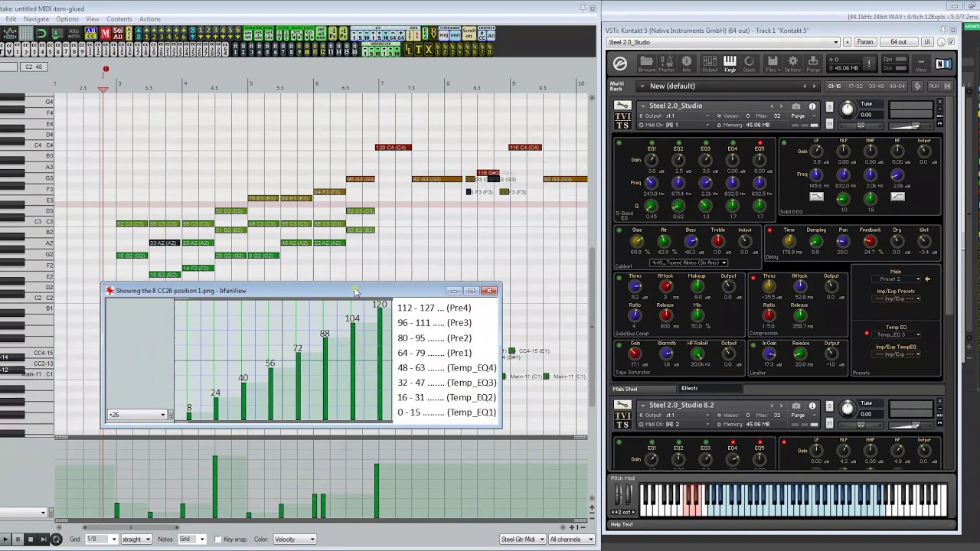Click Kontakt panic exclamation button

[869, 64]
